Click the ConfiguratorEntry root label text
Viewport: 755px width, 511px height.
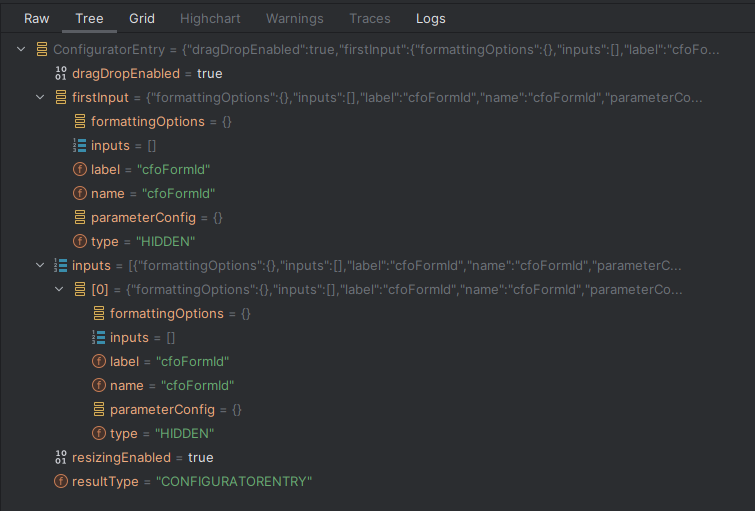click(109, 49)
